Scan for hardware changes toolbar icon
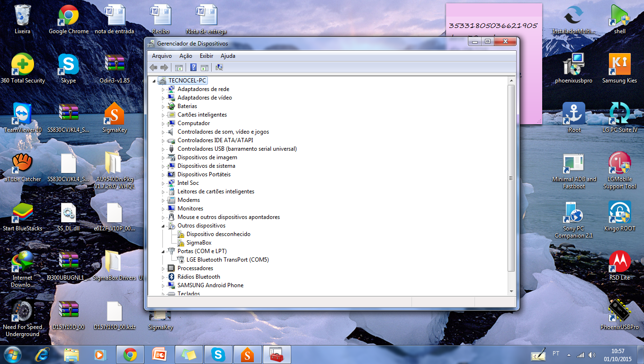This screenshot has width=644, height=364. click(x=219, y=67)
